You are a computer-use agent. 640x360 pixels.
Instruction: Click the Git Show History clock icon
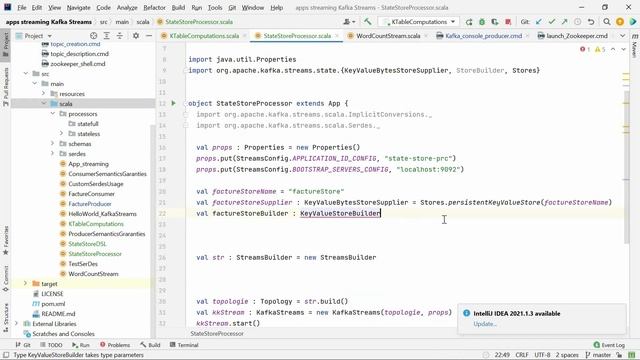pyautogui.click(x=578, y=22)
